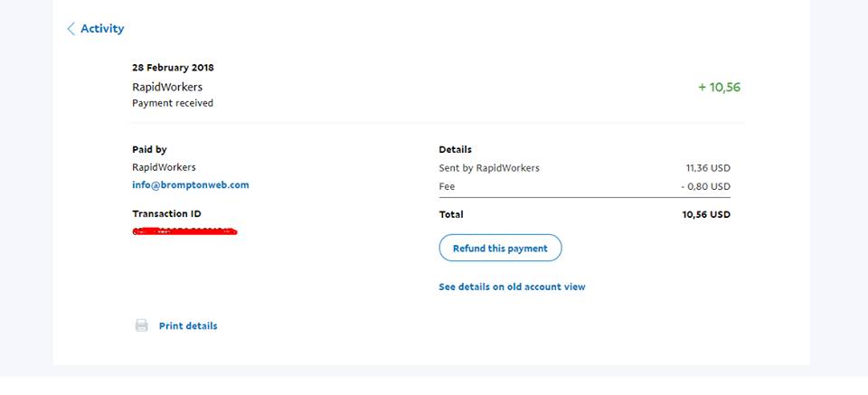Screen dimensions: 868x395
Task: Click the bold 10,56 USD total amount
Action: (x=706, y=215)
